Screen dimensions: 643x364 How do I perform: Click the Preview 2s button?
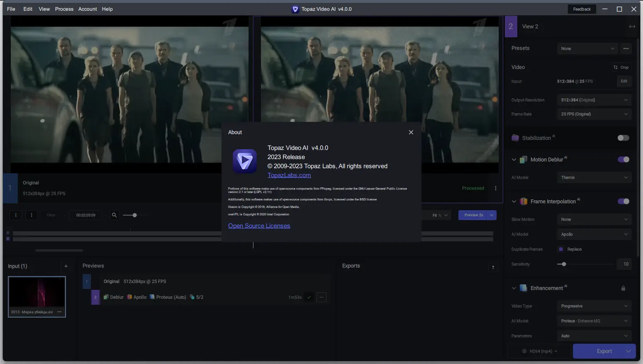point(473,215)
